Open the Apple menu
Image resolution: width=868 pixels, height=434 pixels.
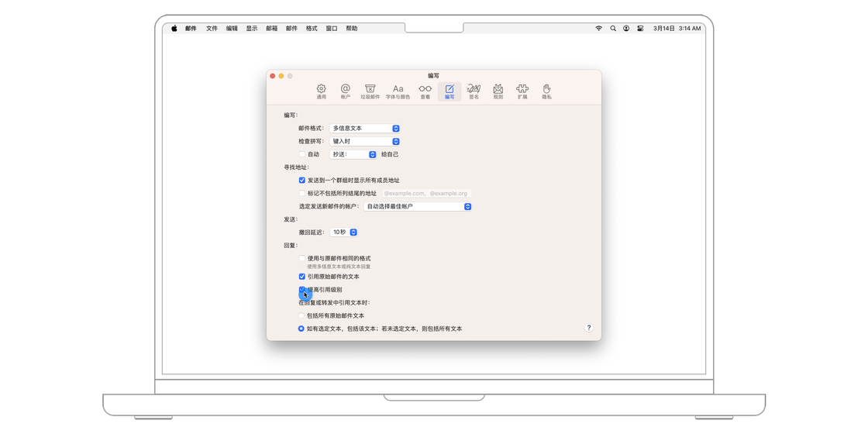174,28
